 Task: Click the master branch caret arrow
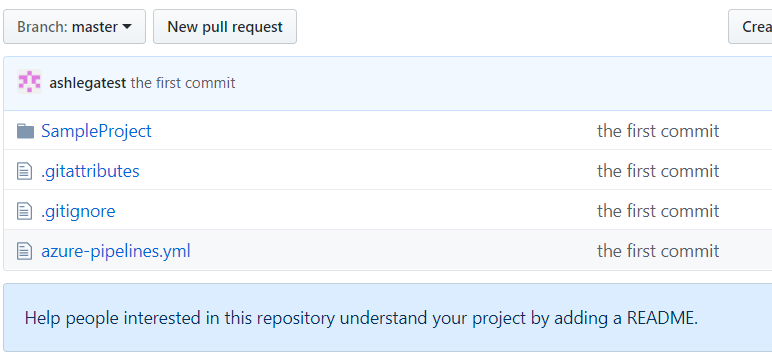[x=127, y=27]
